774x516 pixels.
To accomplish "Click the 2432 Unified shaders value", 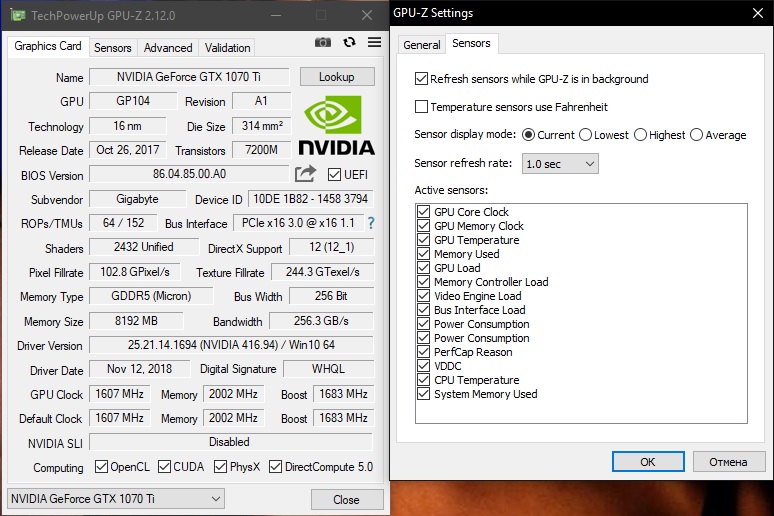I will tap(144, 247).
